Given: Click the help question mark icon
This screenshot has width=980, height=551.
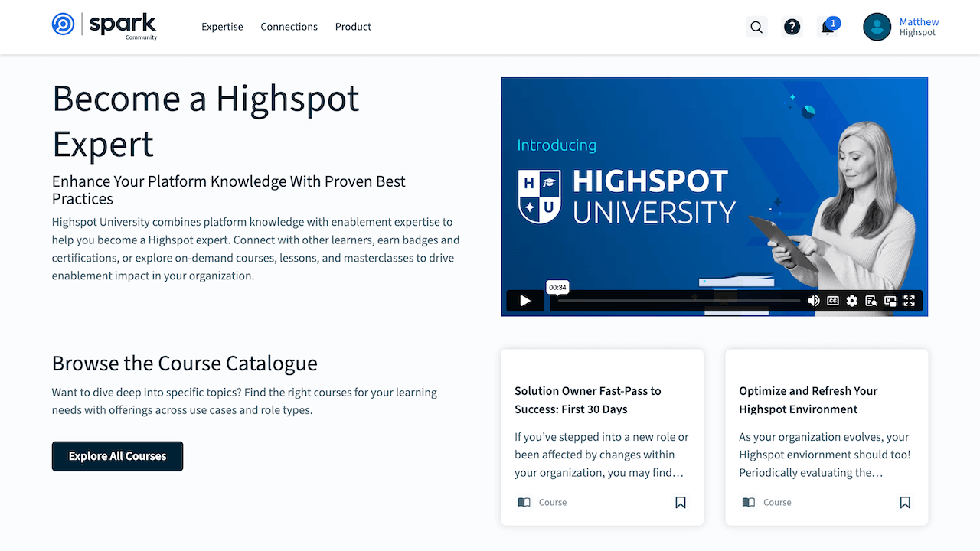Looking at the screenshot, I should click(x=792, y=27).
